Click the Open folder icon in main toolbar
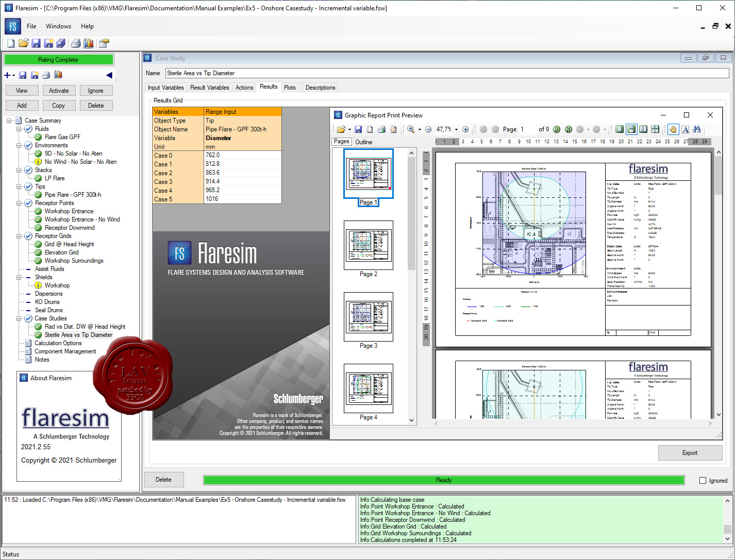The width and height of the screenshot is (735, 560). (23, 43)
